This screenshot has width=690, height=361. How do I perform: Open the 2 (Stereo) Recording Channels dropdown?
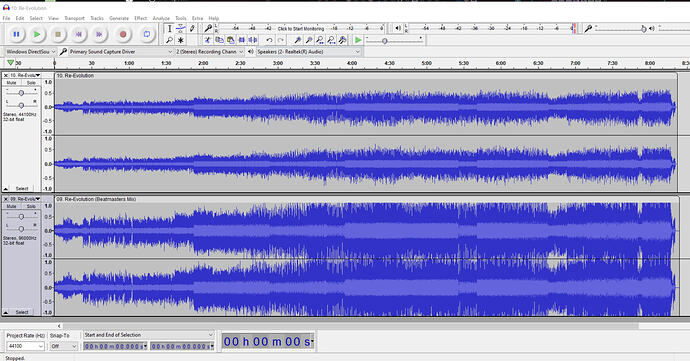[209, 52]
